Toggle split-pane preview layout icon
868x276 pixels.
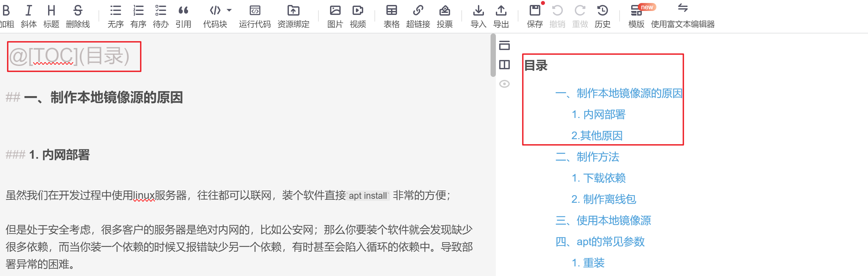(x=504, y=64)
